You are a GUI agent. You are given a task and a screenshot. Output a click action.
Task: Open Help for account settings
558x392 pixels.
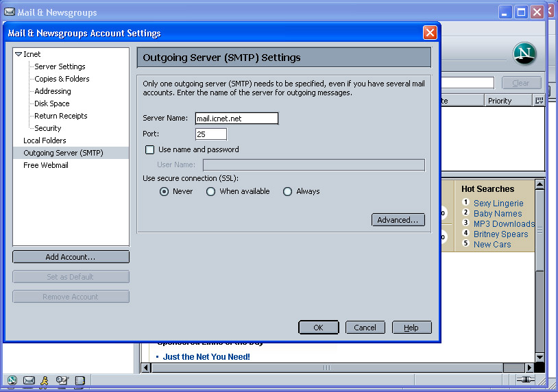pyautogui.click(x=412, y=328)
